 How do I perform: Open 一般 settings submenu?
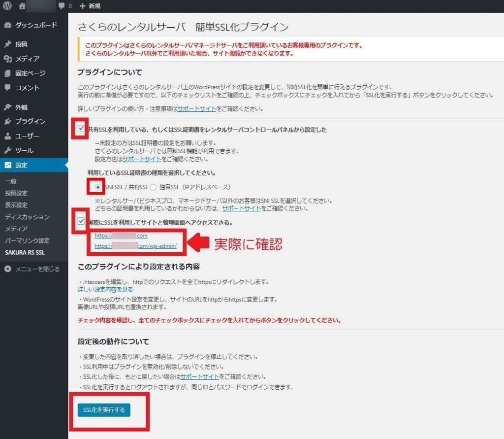[11, 181]
